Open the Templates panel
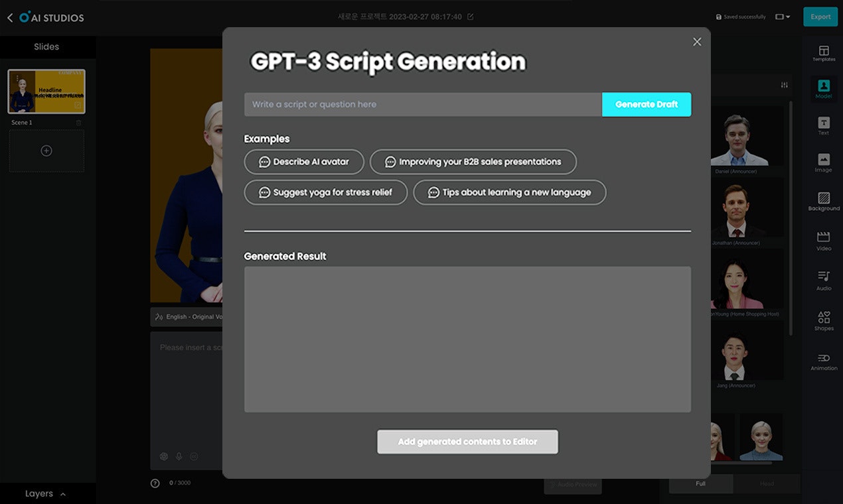The image size is (843, 504). point(824,53)
